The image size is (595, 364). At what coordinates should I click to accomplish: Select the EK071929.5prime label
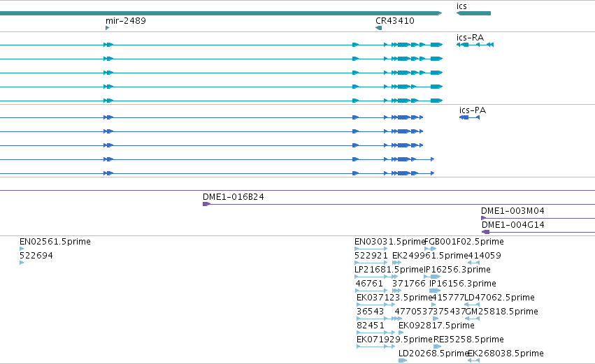[394, 340]
